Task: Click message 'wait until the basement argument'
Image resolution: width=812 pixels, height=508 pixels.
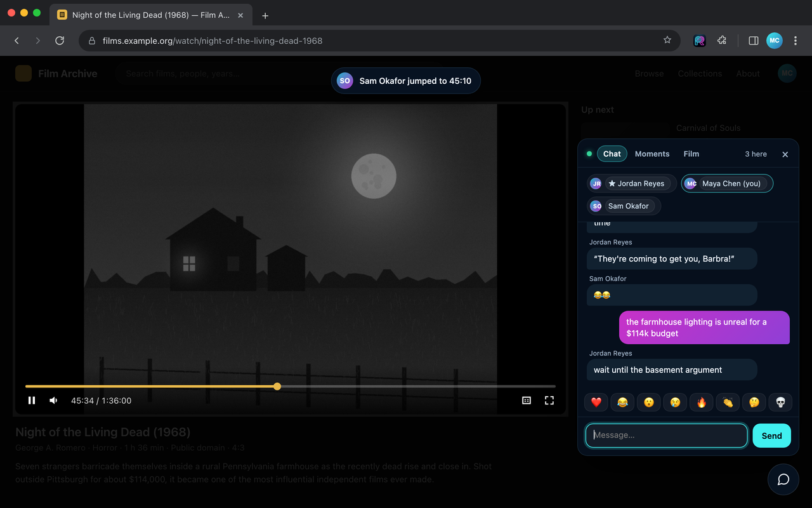Action: [672, 370]
